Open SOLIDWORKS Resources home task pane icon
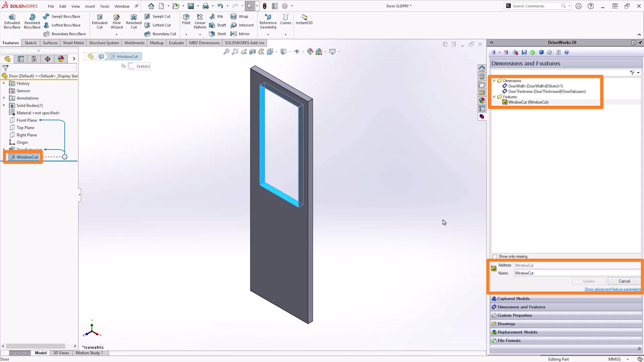The image size is (644, 362). [482, 68]
